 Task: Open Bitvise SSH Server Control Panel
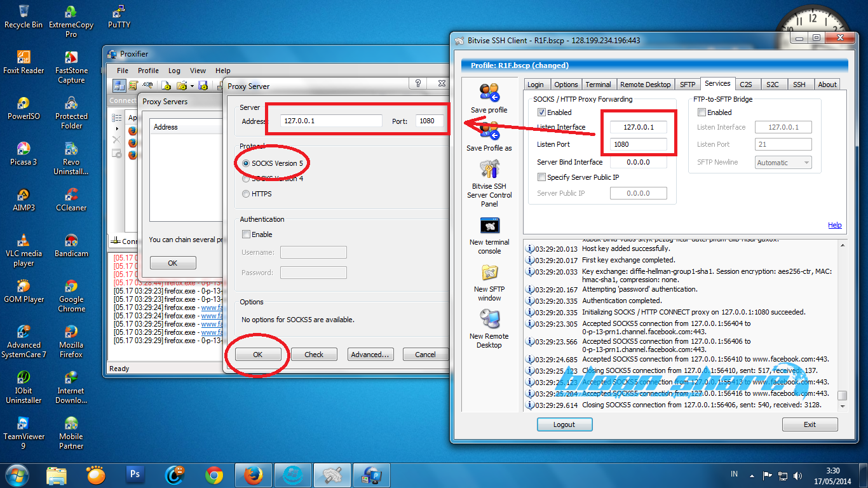pyautogui.click(x=489, y=170)
